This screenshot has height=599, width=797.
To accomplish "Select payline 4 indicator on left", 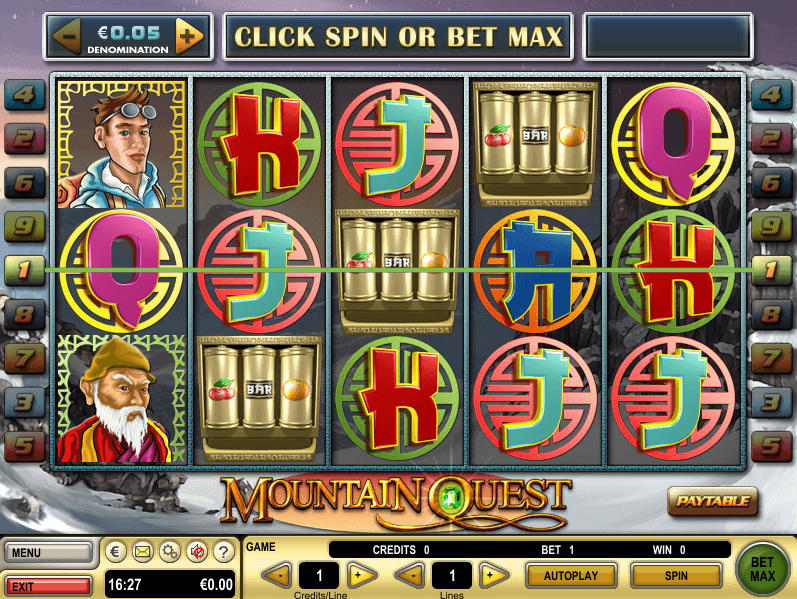I will coord(24,95).
